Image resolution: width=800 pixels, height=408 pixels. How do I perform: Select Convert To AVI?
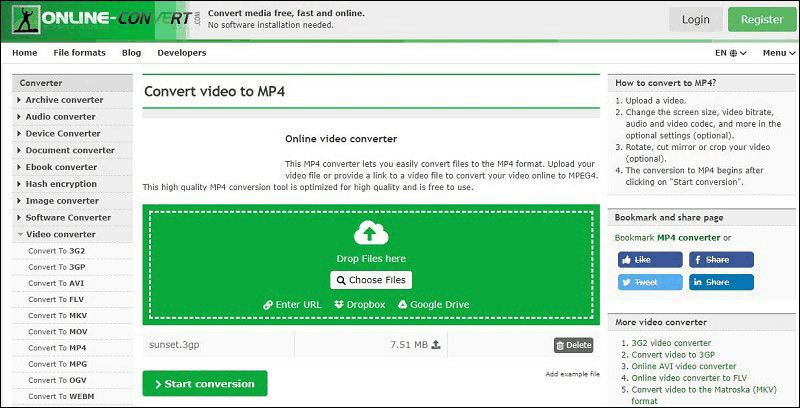pos(56,283)
